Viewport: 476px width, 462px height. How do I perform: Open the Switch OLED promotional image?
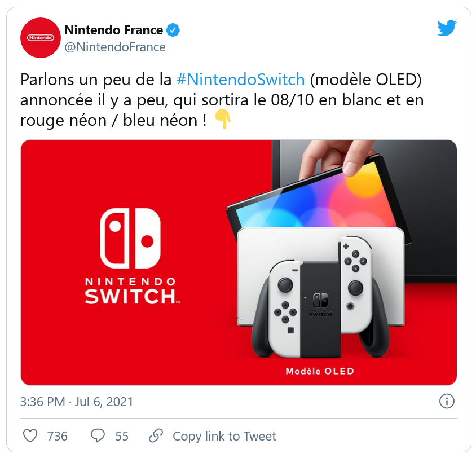click(x=239, y=262)
